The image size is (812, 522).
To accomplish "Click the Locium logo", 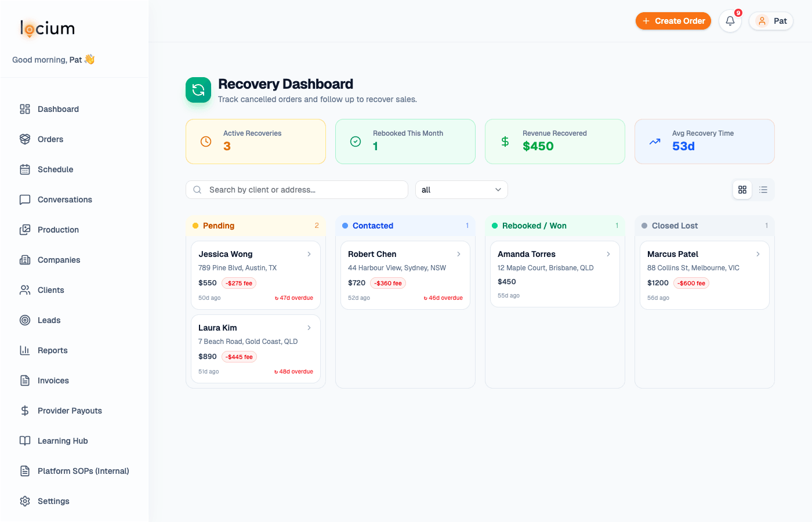I will pyautogui.click(x=48, y=28).
